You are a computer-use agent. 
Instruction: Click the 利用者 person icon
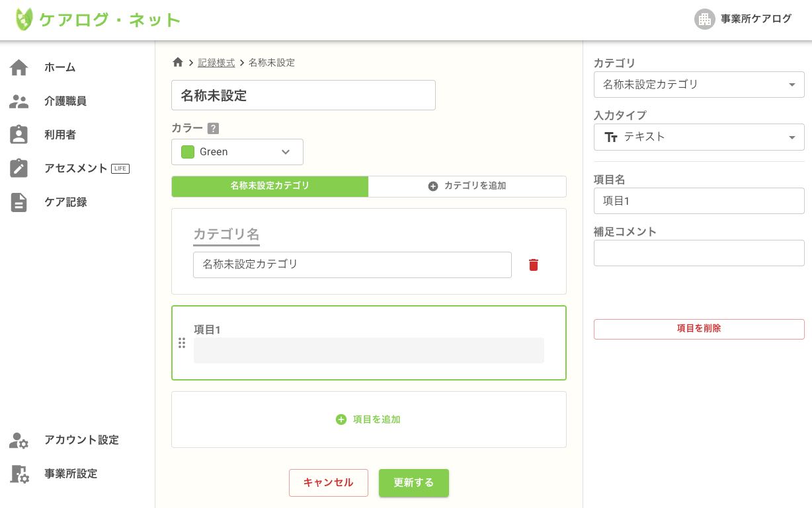pyautogui.click(x=19, y=135)
